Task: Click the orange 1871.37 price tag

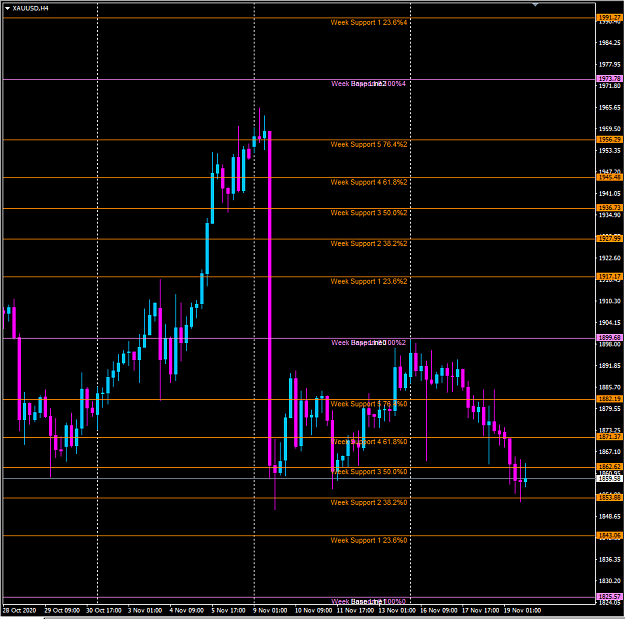Action: point(609,437)
